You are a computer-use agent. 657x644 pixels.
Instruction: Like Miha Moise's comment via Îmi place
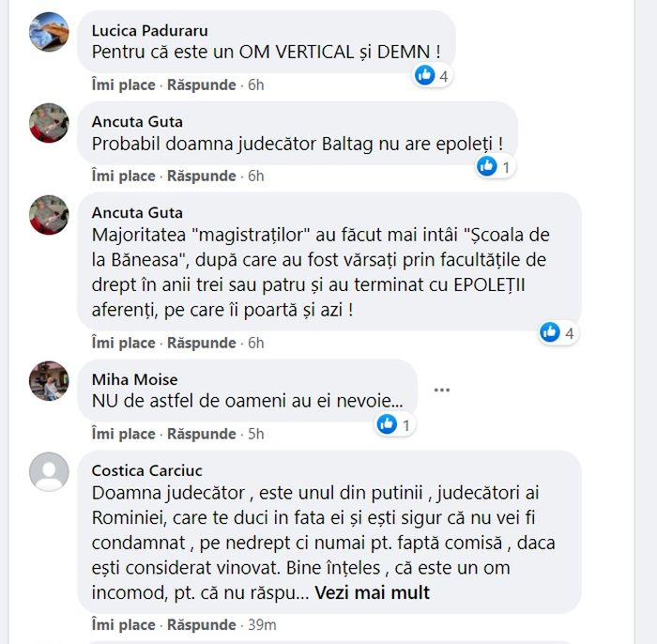[124, 434]
